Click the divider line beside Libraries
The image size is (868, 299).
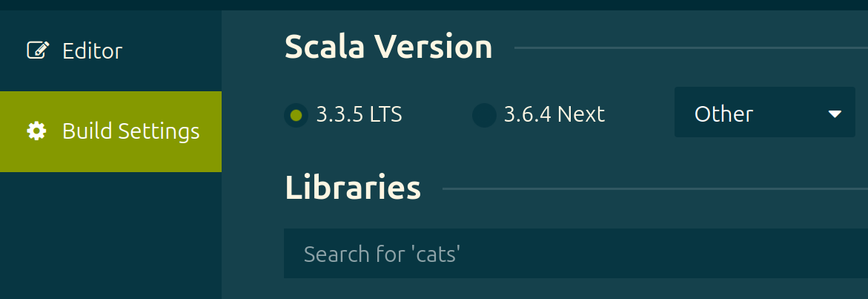(x=655, y=188)
